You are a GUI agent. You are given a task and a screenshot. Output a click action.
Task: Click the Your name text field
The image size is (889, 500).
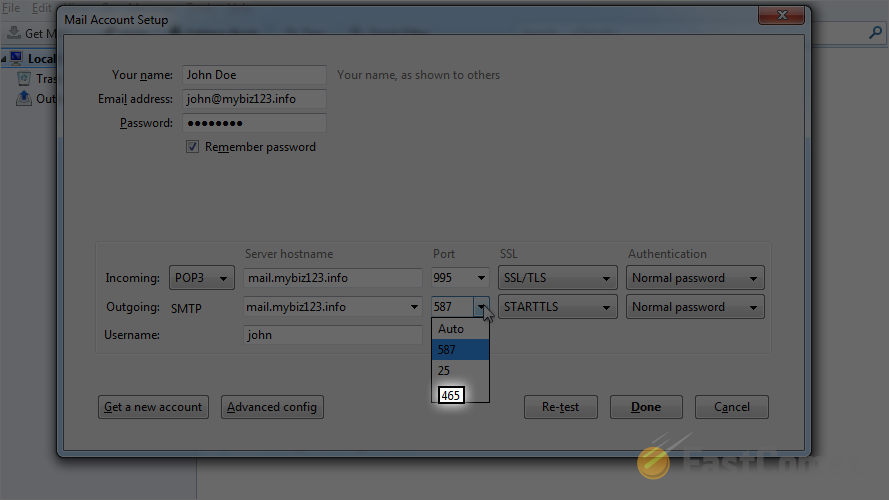[254, 75]
